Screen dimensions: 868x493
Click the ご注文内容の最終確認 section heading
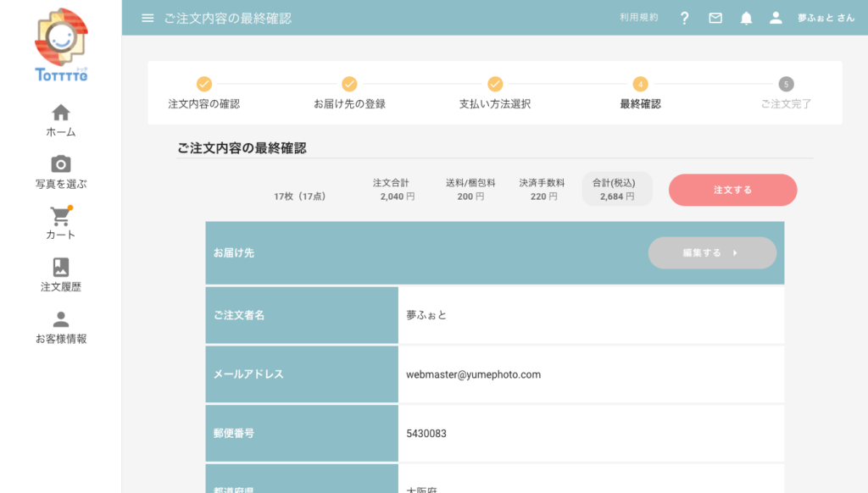click(242, 148)
